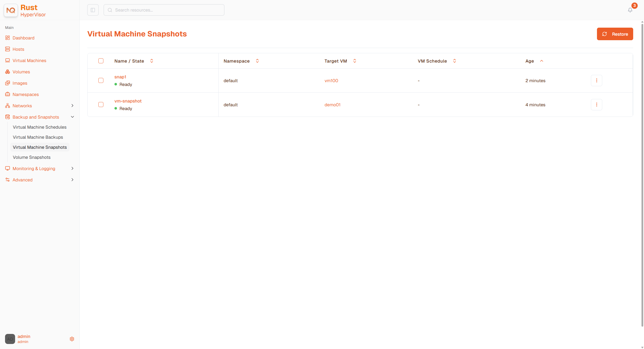
Task: Click the Images menu label
Action: [20, 83]
